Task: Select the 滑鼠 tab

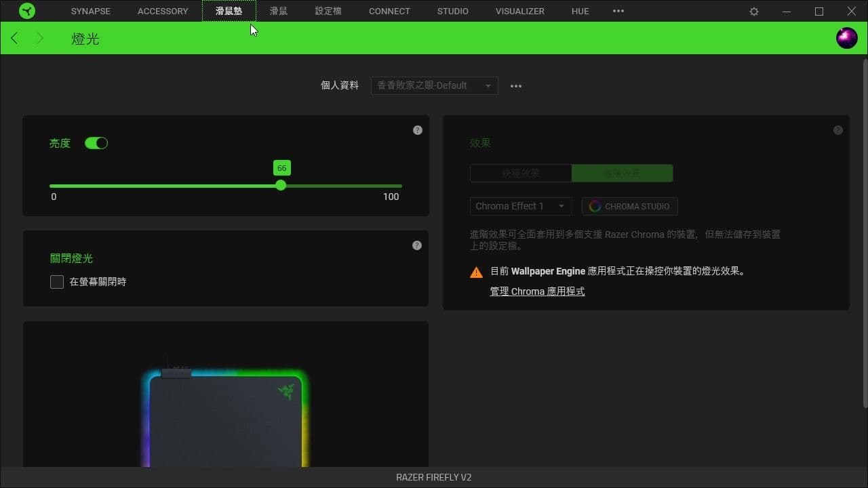Action: [279, 12]
